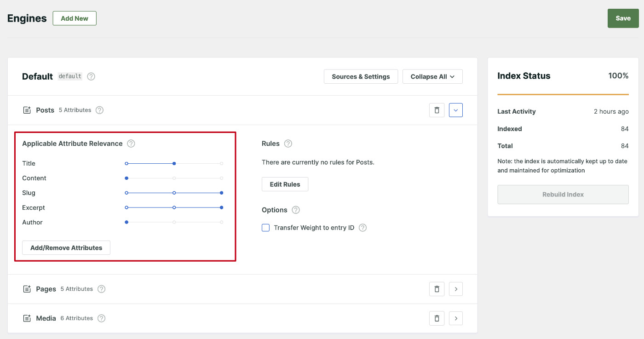Collapse the Posts attributes section
Viewport: 644px width, 339px height.
pyautogui.click(x=456, y=110)
